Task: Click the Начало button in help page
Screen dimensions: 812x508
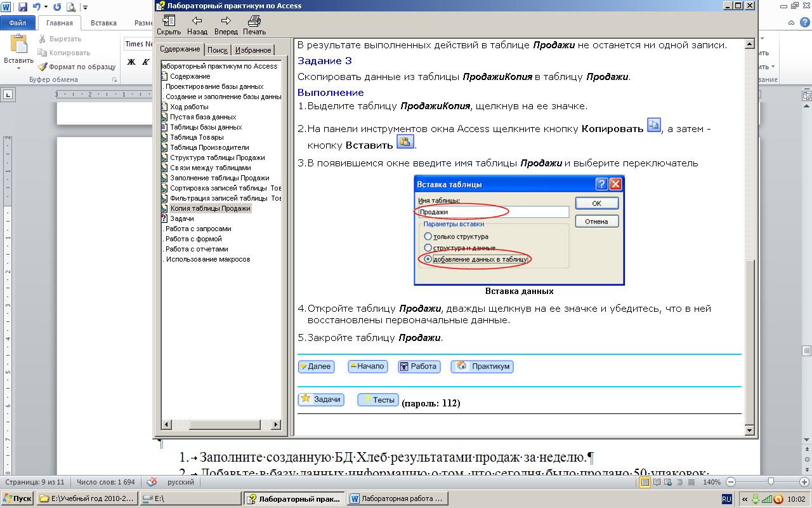Action: pos(368,366)
